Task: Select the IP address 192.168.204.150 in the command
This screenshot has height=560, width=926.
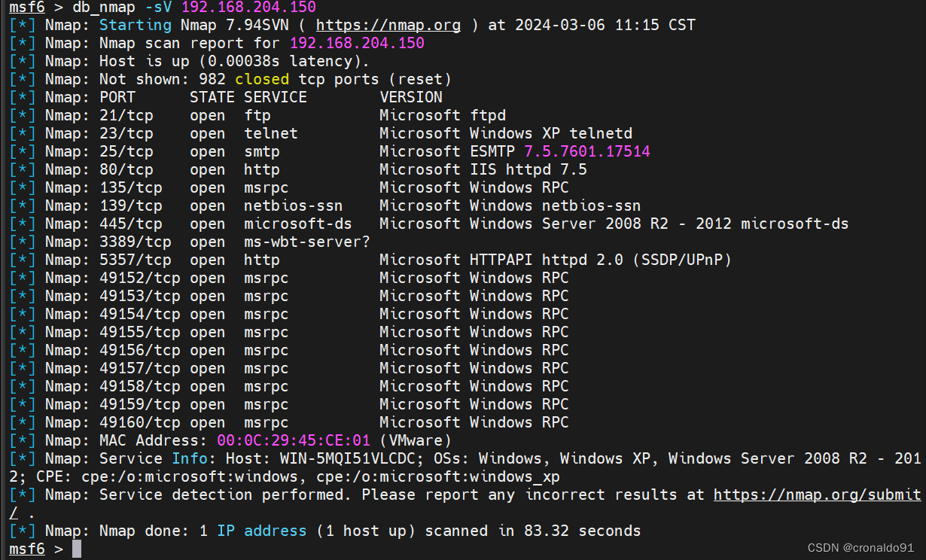Action: click(x=248, y=7)
